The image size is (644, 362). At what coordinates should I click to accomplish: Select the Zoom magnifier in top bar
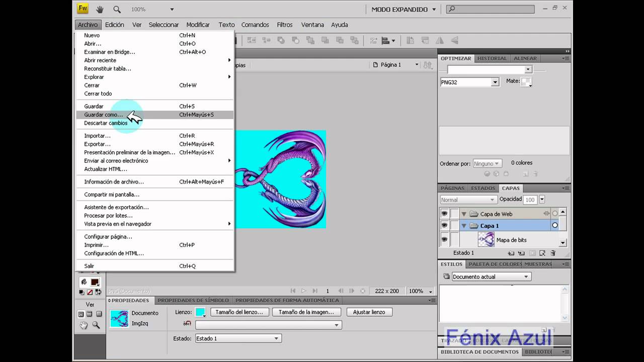click(x=117, y=9)
